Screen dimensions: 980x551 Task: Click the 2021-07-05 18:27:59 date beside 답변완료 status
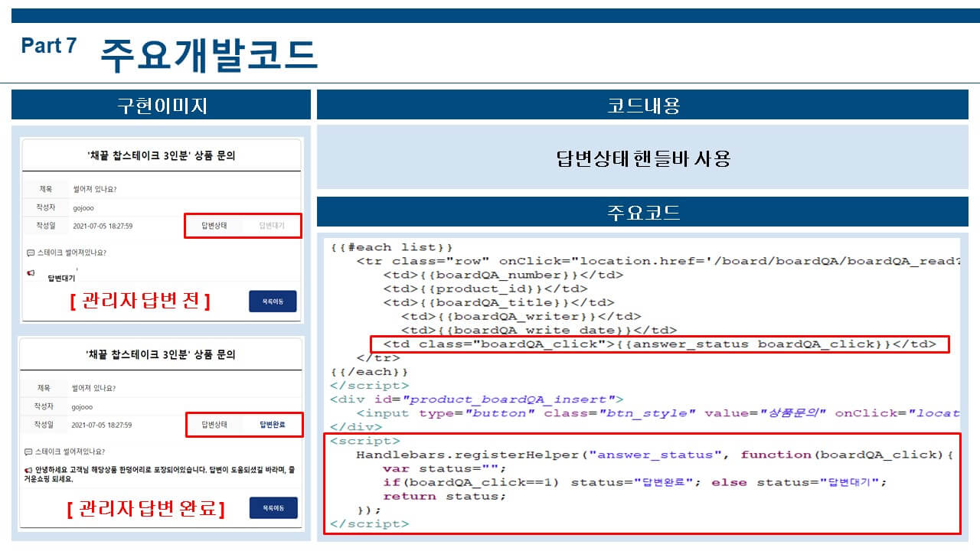(102, 424)
